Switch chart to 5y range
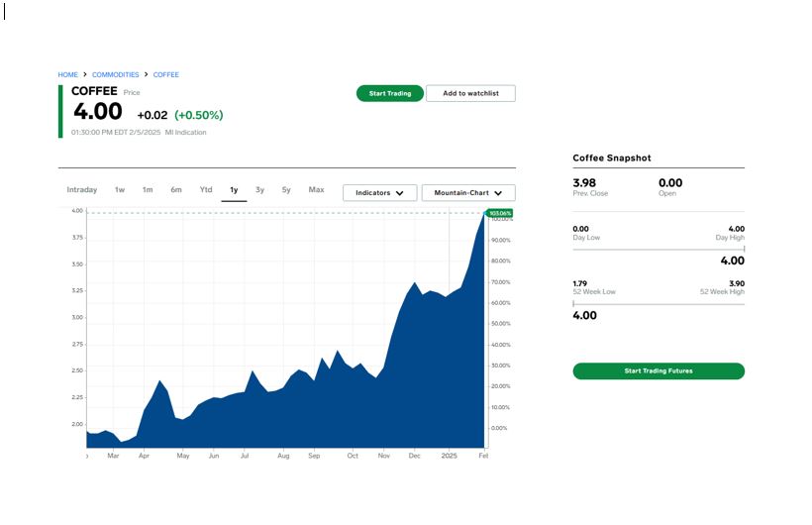Image resolution: width=812 pixels, height=525 pixels. click(x=286, y=189)
